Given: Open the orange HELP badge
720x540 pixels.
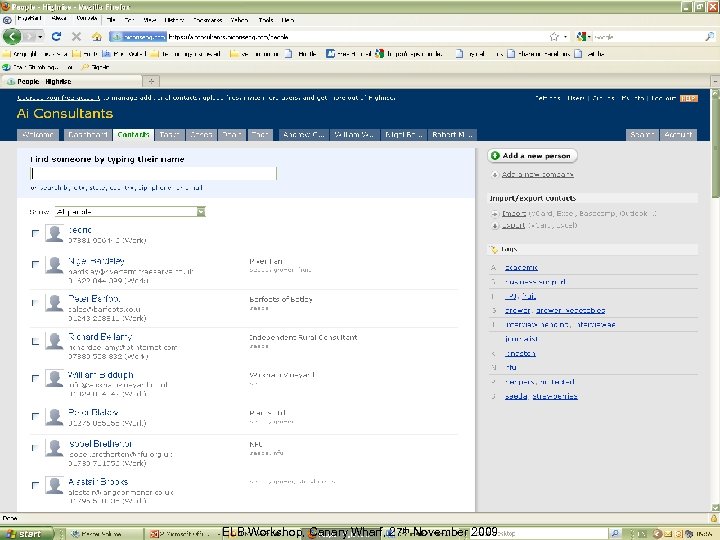Looking at the screenshot, I should (x=688, y=98).
